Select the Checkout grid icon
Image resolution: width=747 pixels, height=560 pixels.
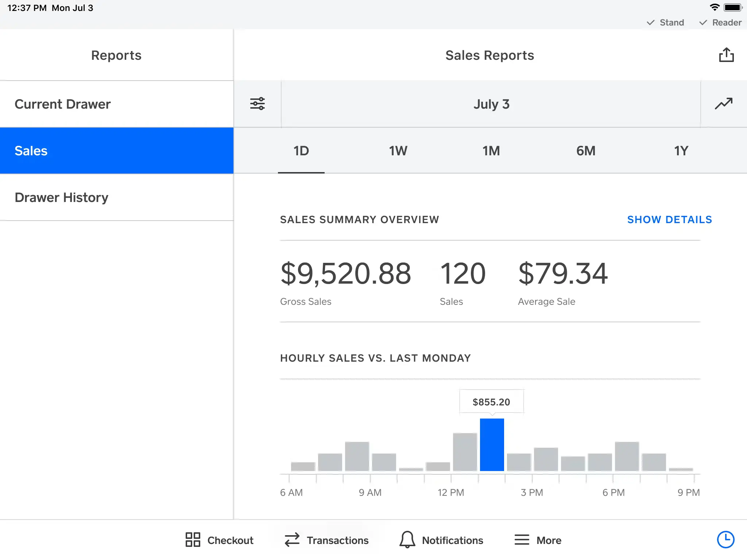coord(192,540)
